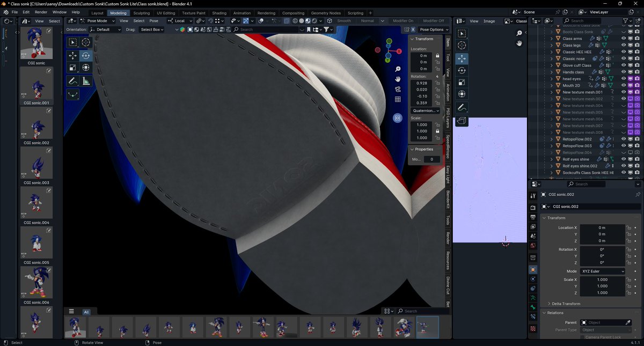644x346 pixels.
Task: Click the Modifier Off button
Action: point(434,21)
